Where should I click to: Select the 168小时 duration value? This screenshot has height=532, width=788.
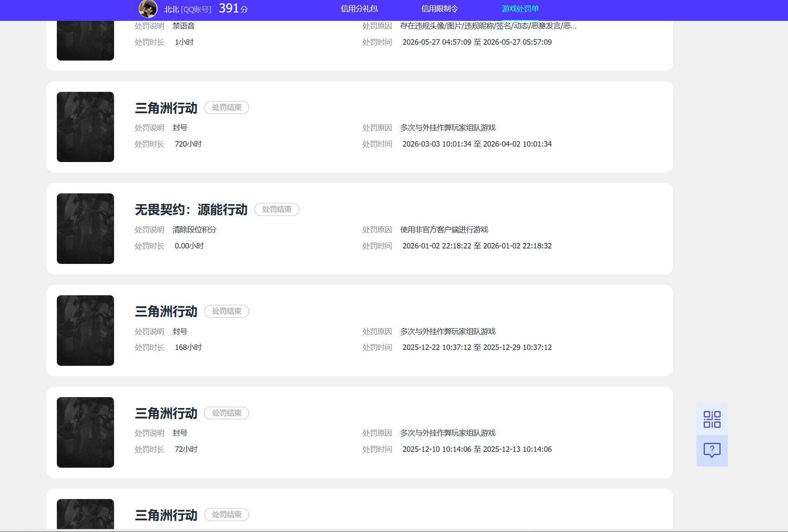[x=188, y=347]
